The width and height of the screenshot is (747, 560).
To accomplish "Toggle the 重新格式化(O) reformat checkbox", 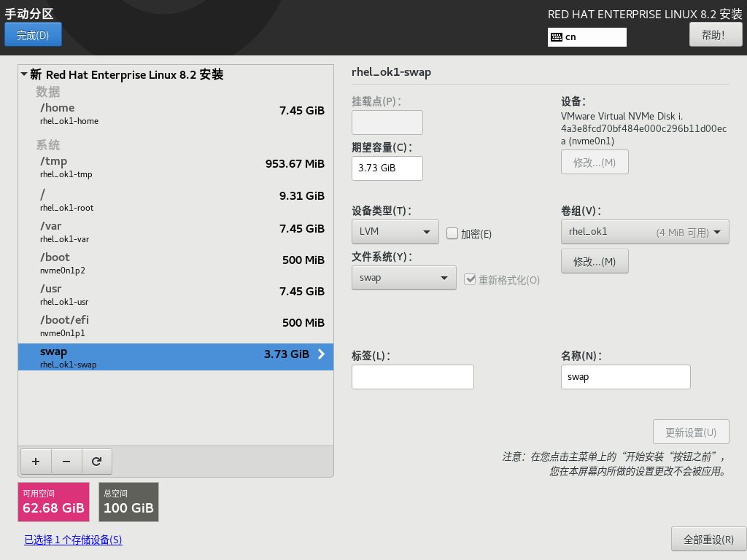I will pyautogui.click(x=470, y=279).
